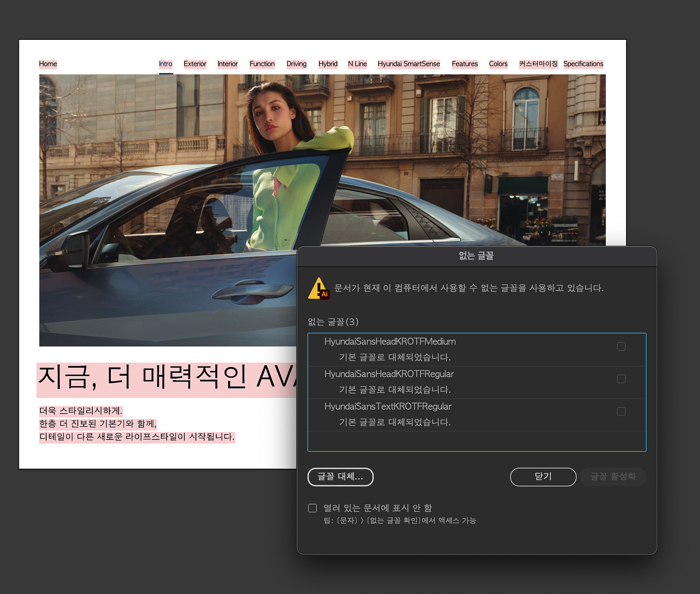Select the HyundaiSansHeadKROTFMedium font row
The width and height of the screenshot is (700, 594).
click(x=390, y=342)
